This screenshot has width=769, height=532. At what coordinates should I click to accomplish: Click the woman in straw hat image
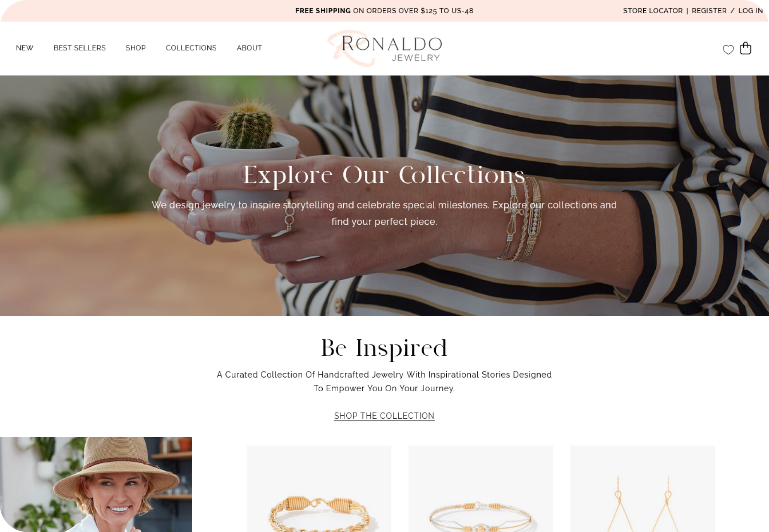coord(96,484)
